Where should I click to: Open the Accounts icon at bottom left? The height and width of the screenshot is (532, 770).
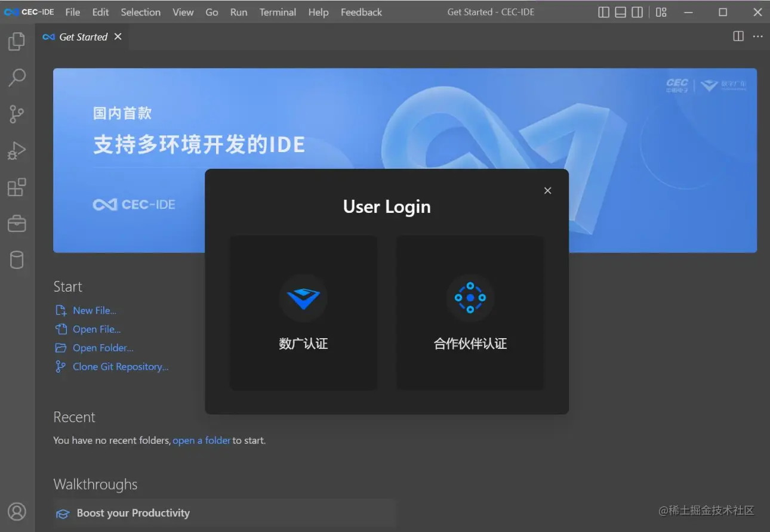coord(17,512)
